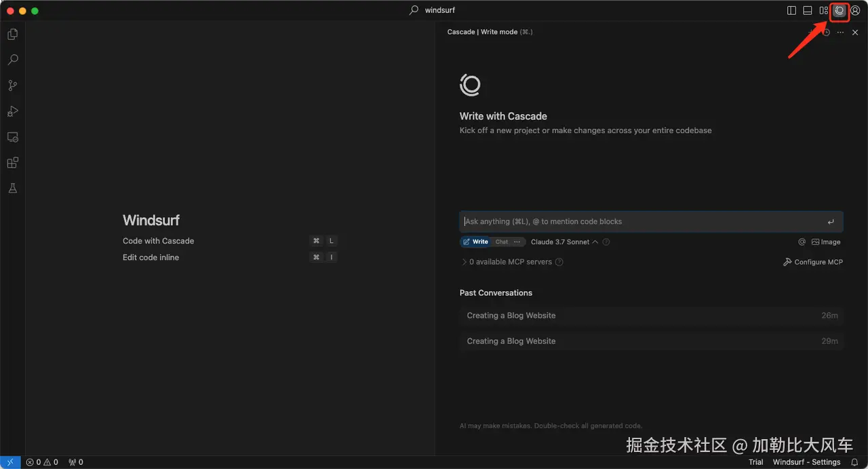
Task: Open the account profile icon
Action: [855, 11]
